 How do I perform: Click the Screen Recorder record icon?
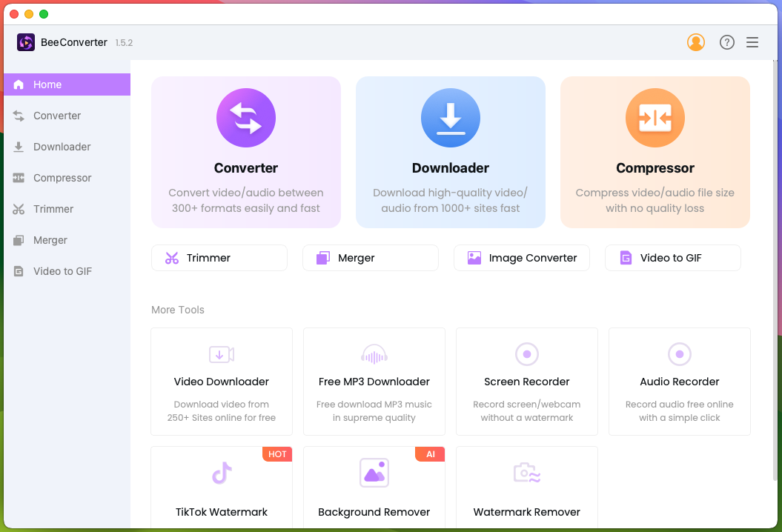527,354
